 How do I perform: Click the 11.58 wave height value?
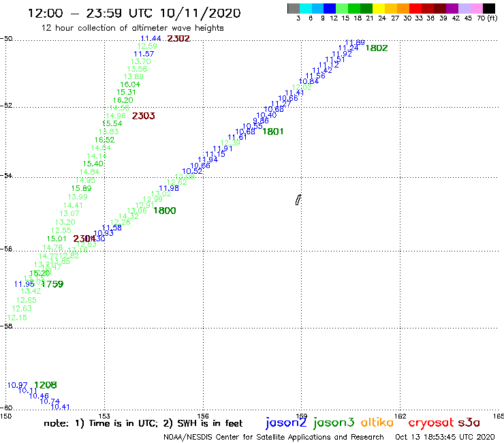coord(112,228)
